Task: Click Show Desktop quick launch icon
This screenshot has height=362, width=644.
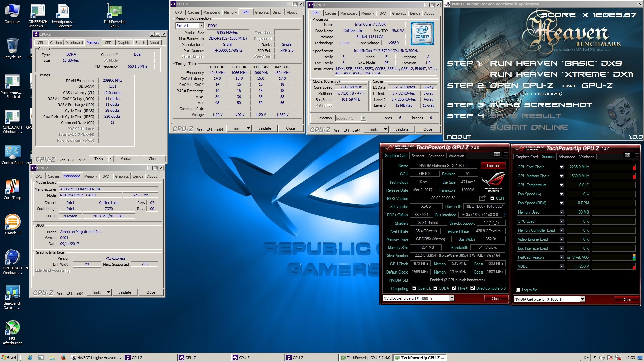Action: [x=41, y=358]
